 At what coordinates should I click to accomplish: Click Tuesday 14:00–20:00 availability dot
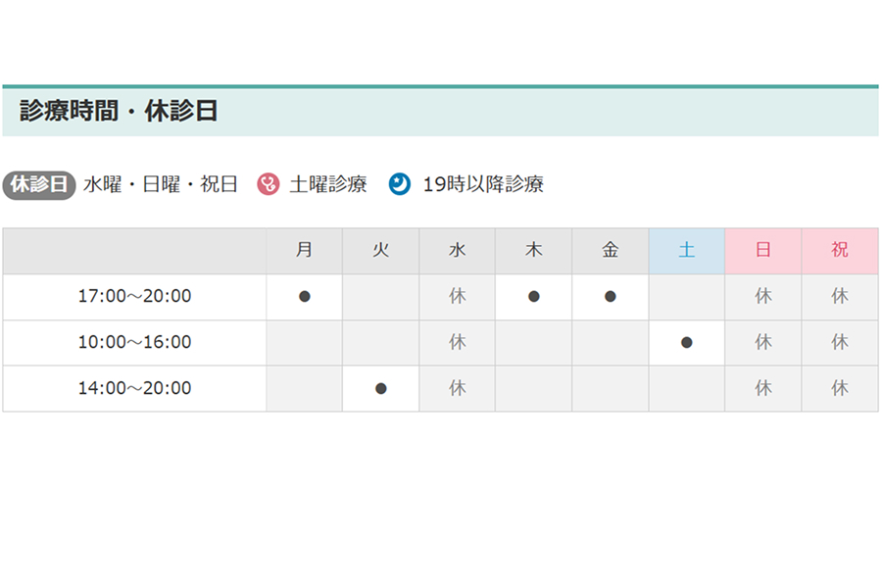pos(380,388)
